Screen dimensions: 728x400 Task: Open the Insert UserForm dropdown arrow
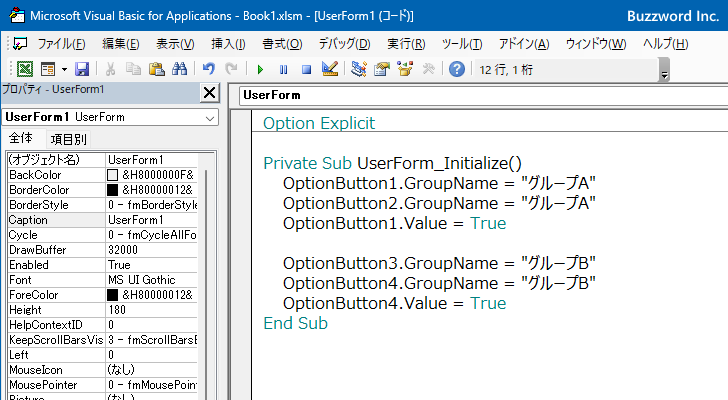point(64,70)
